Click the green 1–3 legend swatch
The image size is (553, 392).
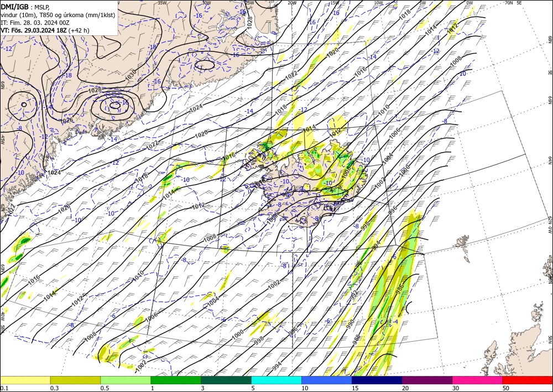(x=176, y=380)
